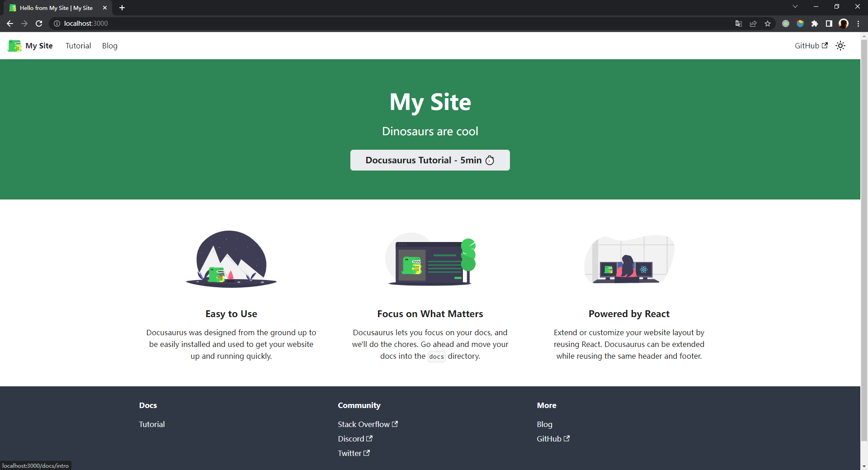Open a new tab with plus button

[x=122, y=8]
